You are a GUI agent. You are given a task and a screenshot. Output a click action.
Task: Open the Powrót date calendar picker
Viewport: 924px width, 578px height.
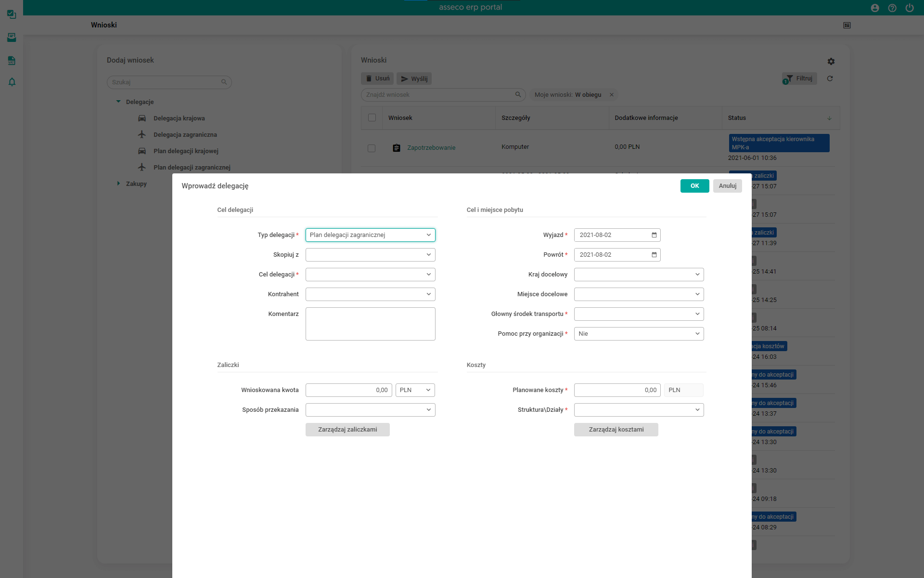[x=654, y=255]
